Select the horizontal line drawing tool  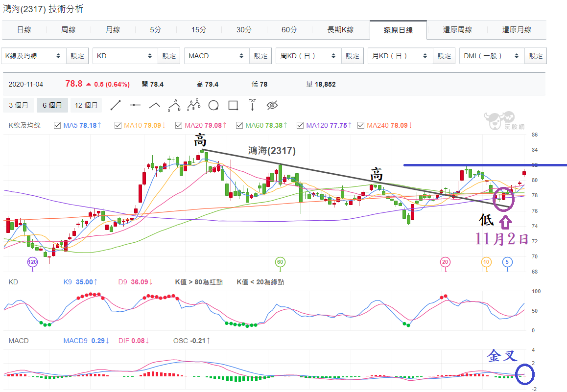point(135,105)
